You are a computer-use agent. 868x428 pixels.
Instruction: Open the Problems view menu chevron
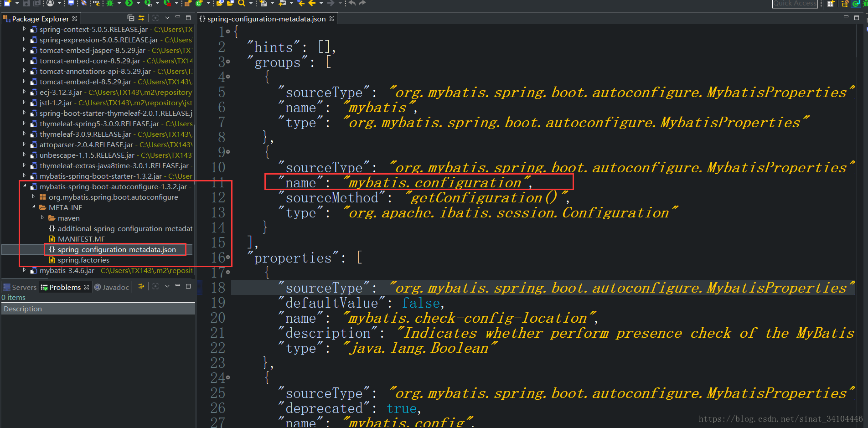(167, 286)
